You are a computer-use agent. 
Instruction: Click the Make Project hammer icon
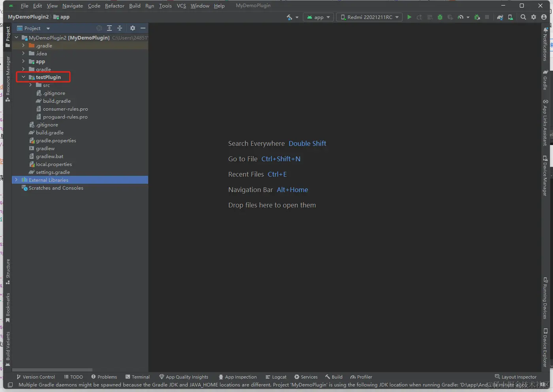point(290,17)
